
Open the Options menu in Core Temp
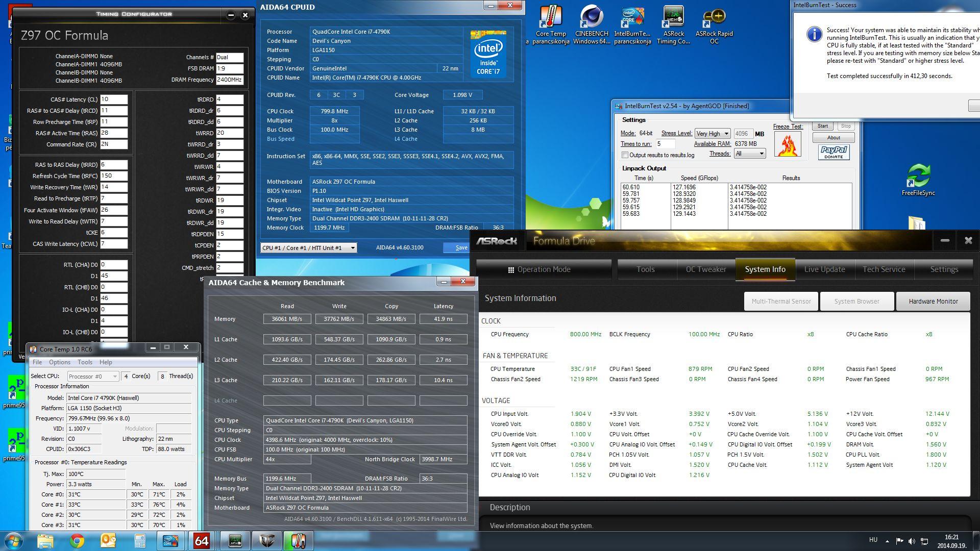click(x=60, y=362)
